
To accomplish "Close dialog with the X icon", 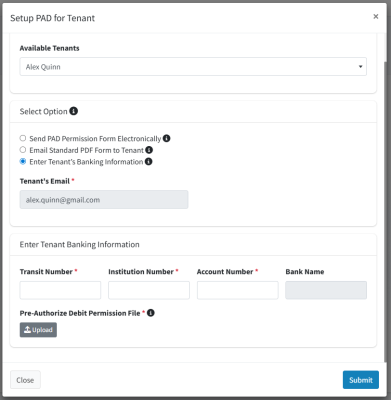I will 376,16.
